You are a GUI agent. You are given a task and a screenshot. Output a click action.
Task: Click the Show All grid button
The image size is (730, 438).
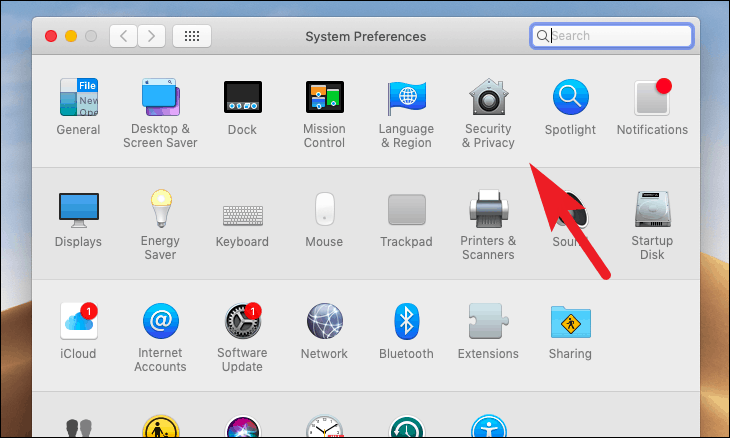[x=192, y=36]
